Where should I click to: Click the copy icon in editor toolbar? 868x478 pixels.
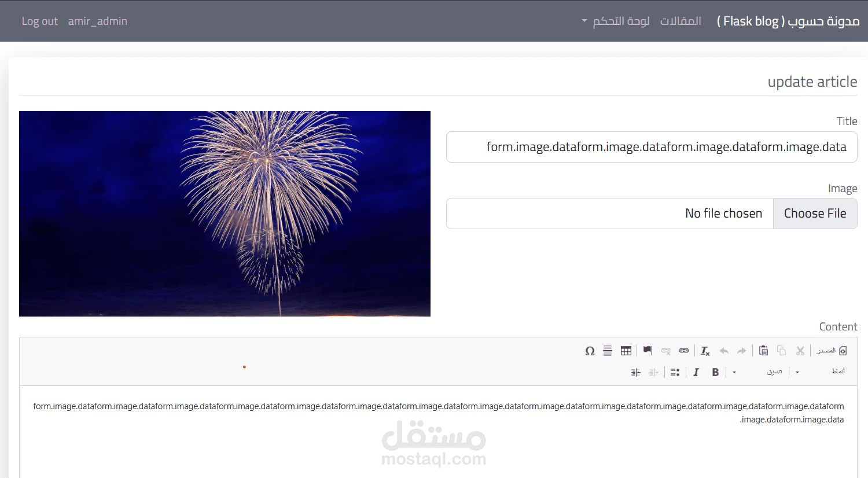781,351
